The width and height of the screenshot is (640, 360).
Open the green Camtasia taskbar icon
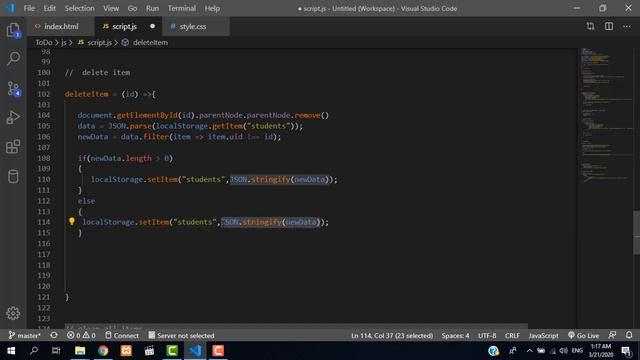(x=172, y=351)
